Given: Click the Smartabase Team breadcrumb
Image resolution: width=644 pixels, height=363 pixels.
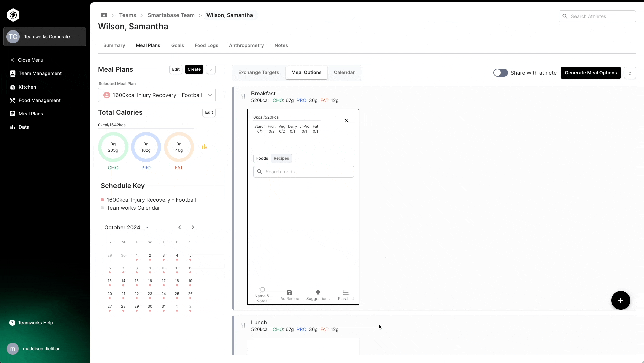Looking at the screenshot, I should (171, 15).
